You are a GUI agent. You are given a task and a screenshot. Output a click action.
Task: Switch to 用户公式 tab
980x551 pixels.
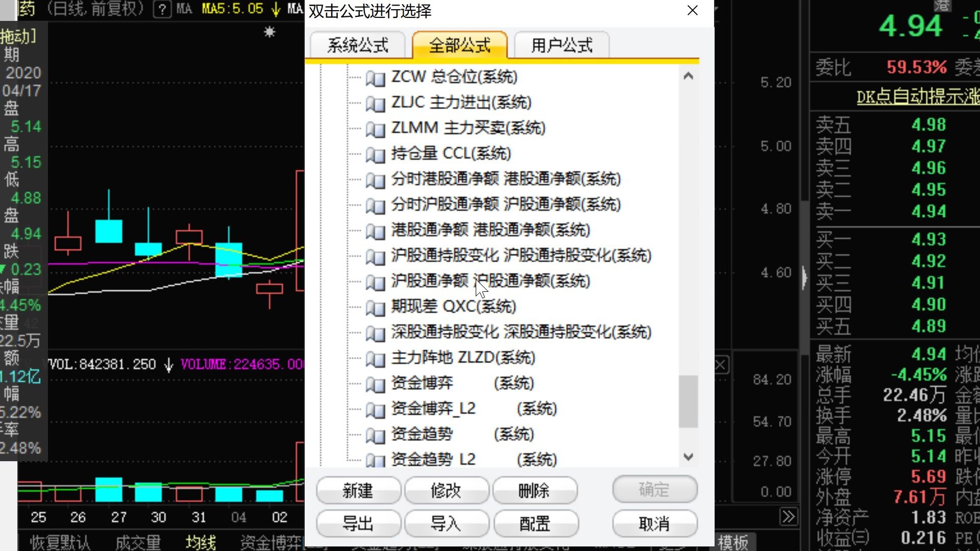coord(561,45)
